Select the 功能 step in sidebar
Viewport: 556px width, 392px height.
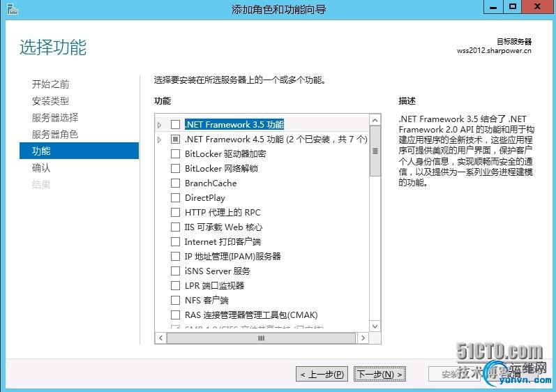click(x=79, y=151)
